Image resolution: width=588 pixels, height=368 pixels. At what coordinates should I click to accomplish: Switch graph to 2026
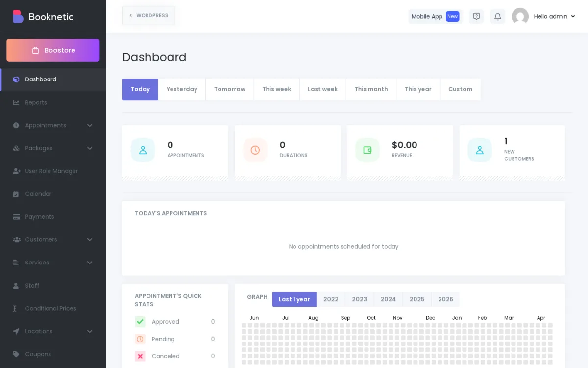click(x=445, y=299)
